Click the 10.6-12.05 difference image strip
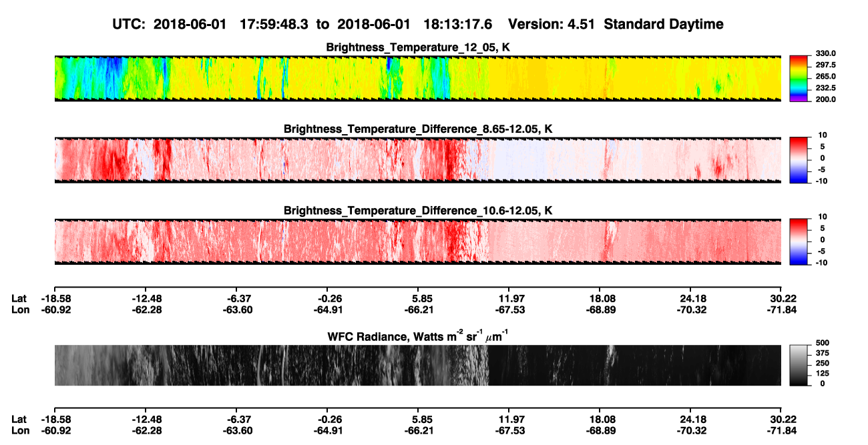868x445 pixels. click(418, 242)
